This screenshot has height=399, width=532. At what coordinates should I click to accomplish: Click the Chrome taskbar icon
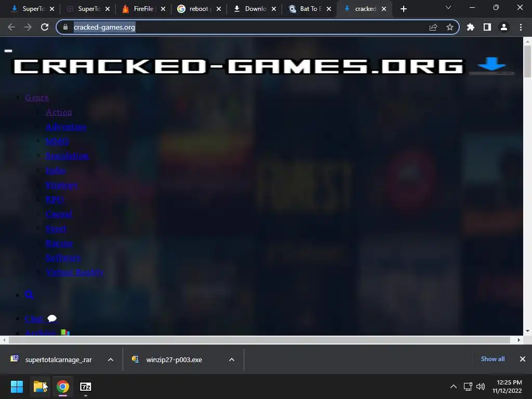pos(63,387)
